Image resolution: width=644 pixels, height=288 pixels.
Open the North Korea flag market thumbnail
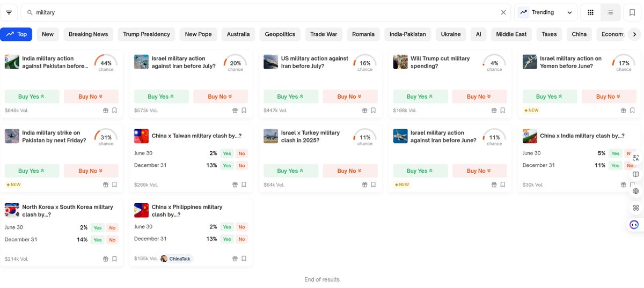(x=12, y=210)
